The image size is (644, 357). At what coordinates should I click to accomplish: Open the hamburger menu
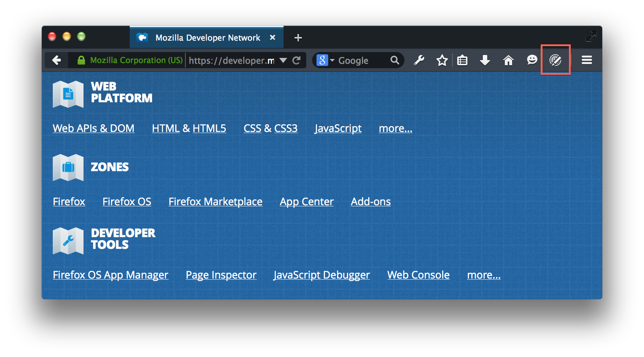point(587,60)
